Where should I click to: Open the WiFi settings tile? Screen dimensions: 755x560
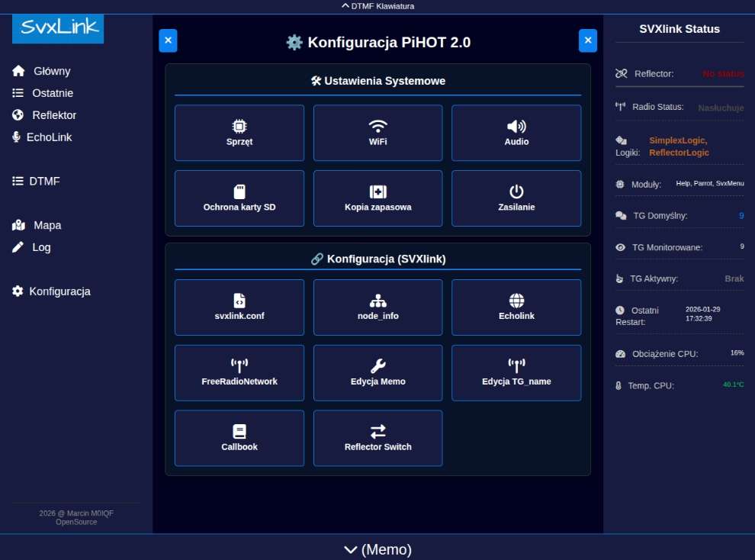click(x=377, y=133)
